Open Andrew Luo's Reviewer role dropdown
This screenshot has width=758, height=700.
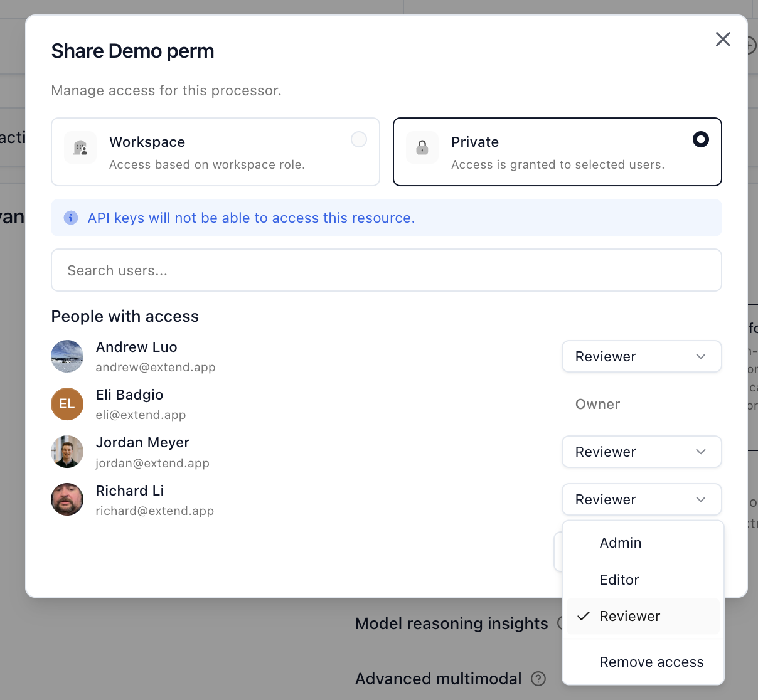(642, 356)
